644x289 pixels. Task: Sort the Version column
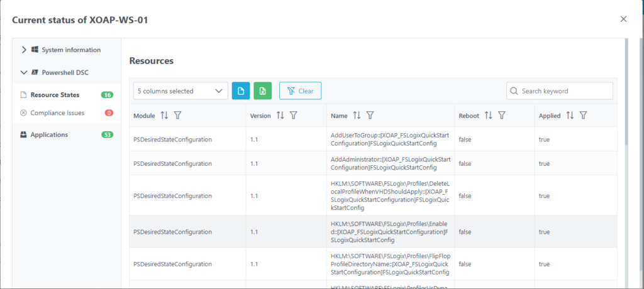[280, 116]
